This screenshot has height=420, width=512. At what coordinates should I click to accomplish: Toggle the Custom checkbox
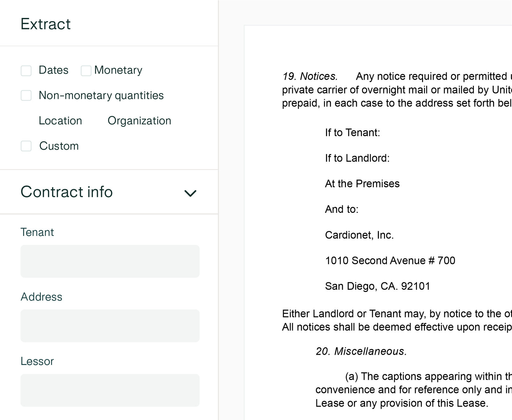[x=26, y=146]
